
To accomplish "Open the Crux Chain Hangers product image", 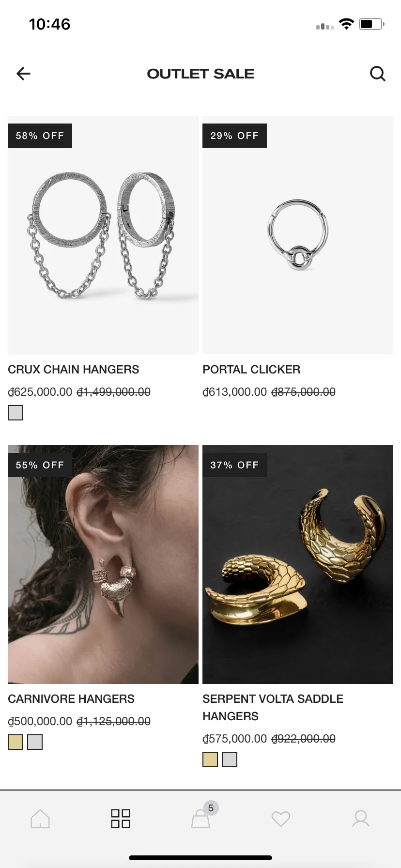I will [x=103, y=235].
